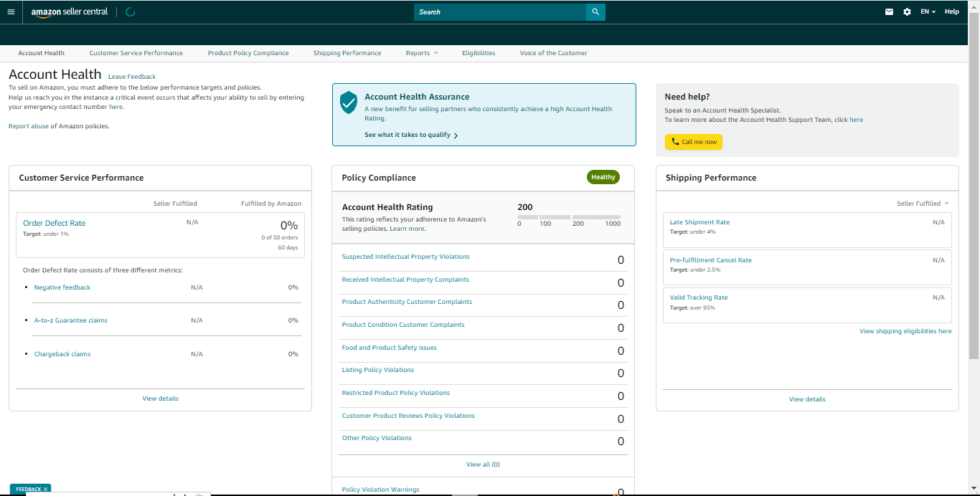Open Product Authenticity Customer Complaints
The width and height of the screenshot is (980, 496).
pos(407,302)
